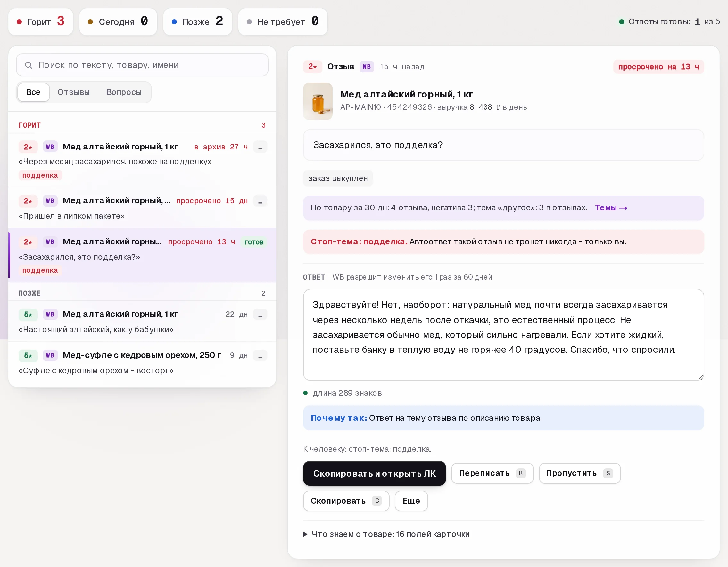
Task: Click WB badge in review detail header
Action: (366, 67)
